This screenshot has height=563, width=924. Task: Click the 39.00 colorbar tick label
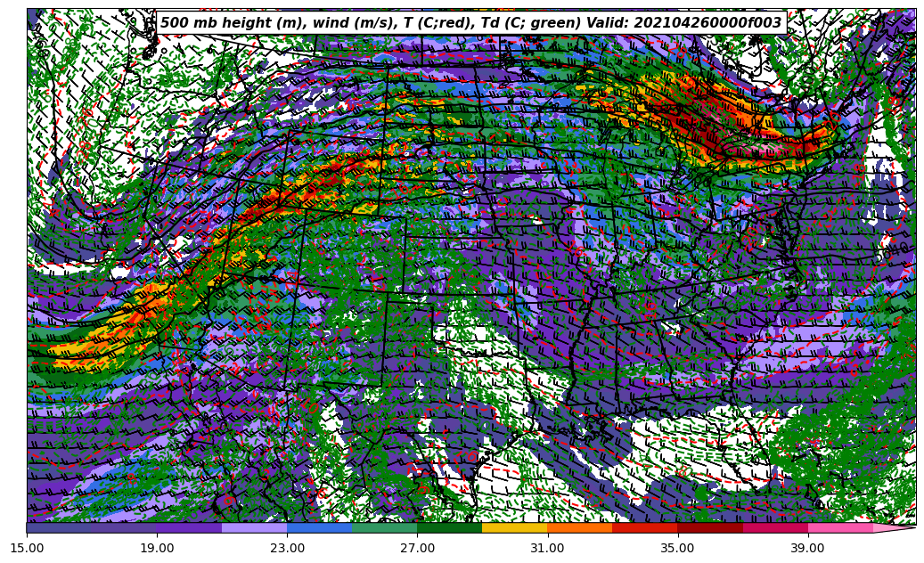pyautogui.click(x=807, y=548)
